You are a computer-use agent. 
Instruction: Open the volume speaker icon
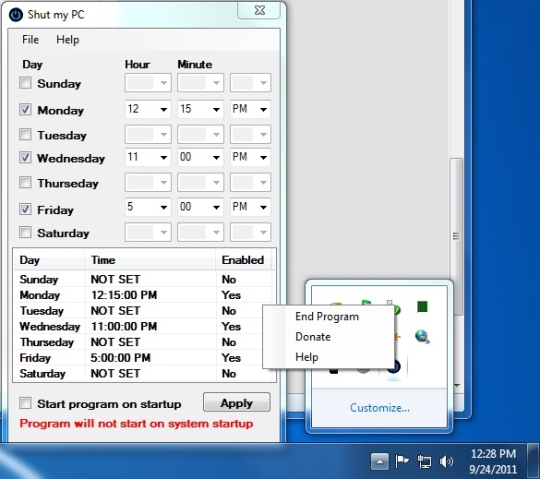click(x=446, y=461)
